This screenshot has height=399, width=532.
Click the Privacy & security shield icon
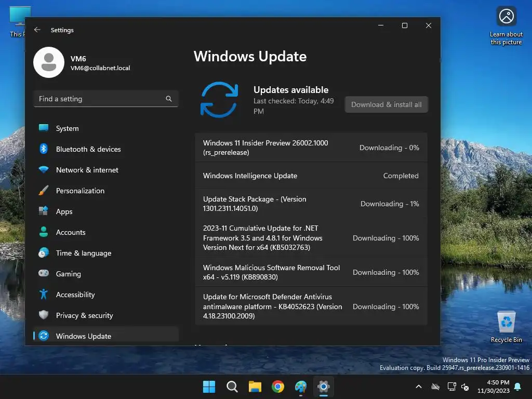click(x=44, y=315)
